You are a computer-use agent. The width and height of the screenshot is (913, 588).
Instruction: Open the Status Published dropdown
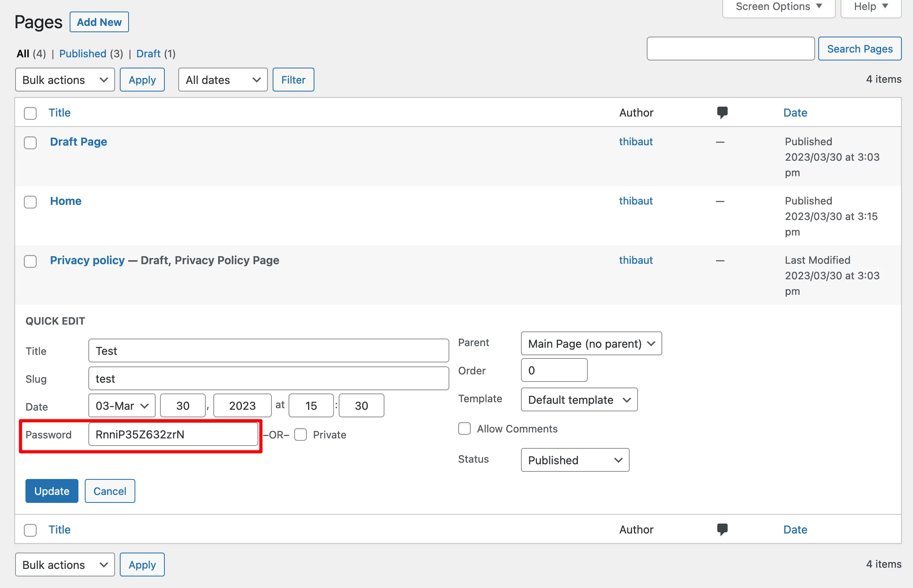click(x=575, y=460)
